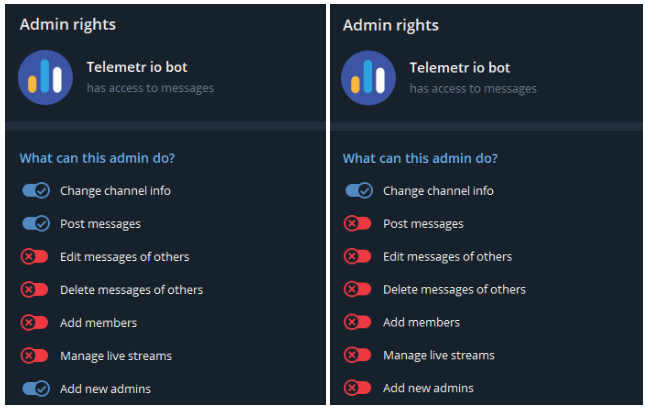645x411 pixels.
Task: Click Telemetr io bot name in right panel
Action: click(x=460, y=68)
